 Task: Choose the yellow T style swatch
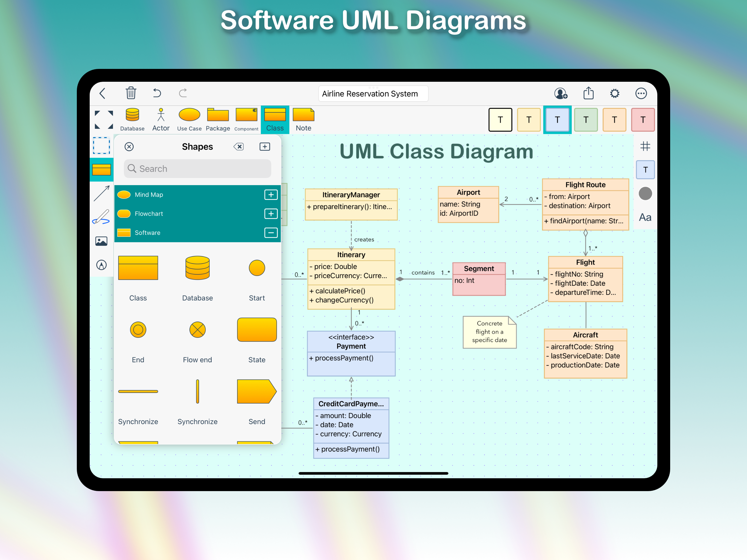[529, 119]
